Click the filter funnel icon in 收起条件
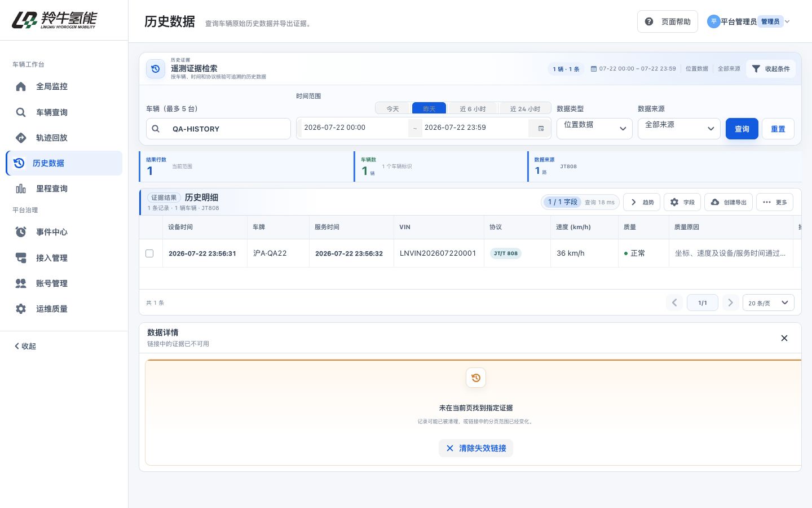 (756, 69)
